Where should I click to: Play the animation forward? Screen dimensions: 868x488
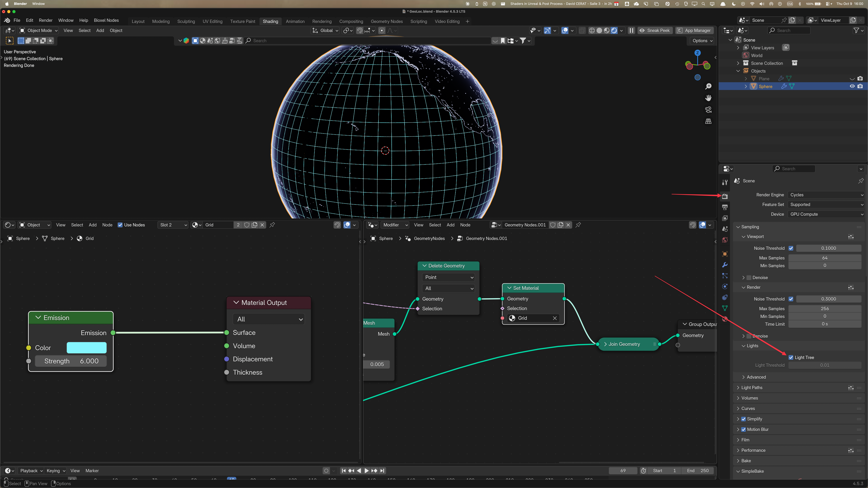point(367,471)
